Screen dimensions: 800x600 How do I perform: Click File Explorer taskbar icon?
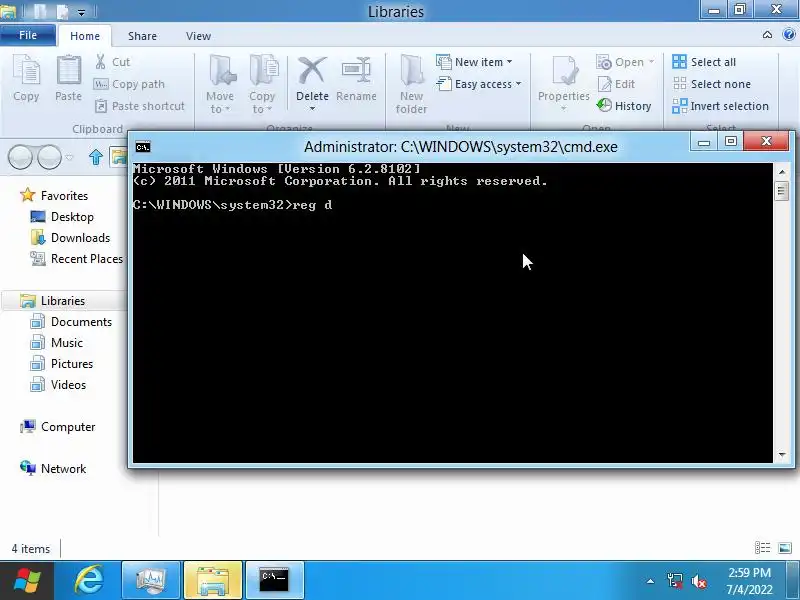click(213, 581)
